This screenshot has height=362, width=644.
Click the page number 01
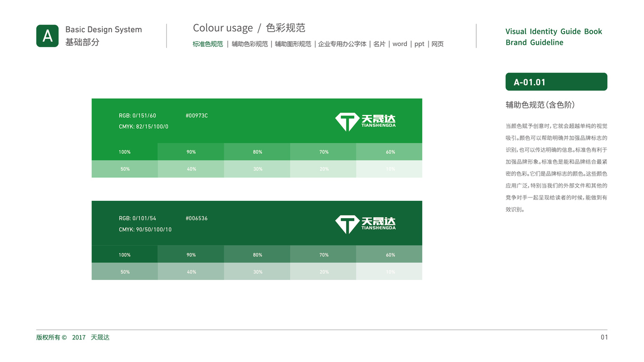[x=604, y=337]
